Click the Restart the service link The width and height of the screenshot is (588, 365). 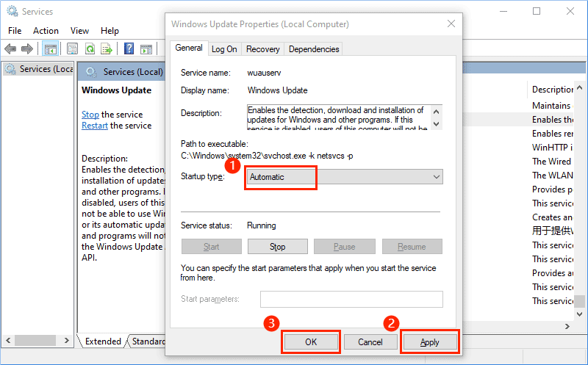coord(95,126)
